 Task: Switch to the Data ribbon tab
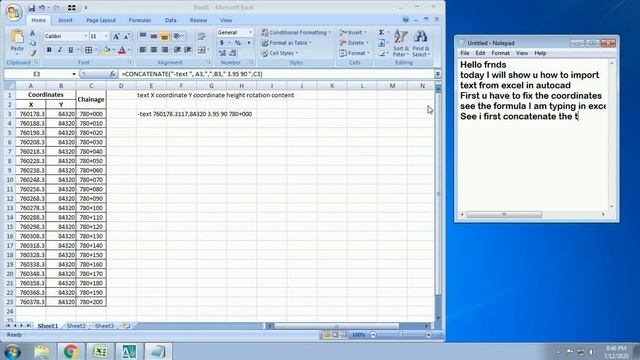(171, 20)
